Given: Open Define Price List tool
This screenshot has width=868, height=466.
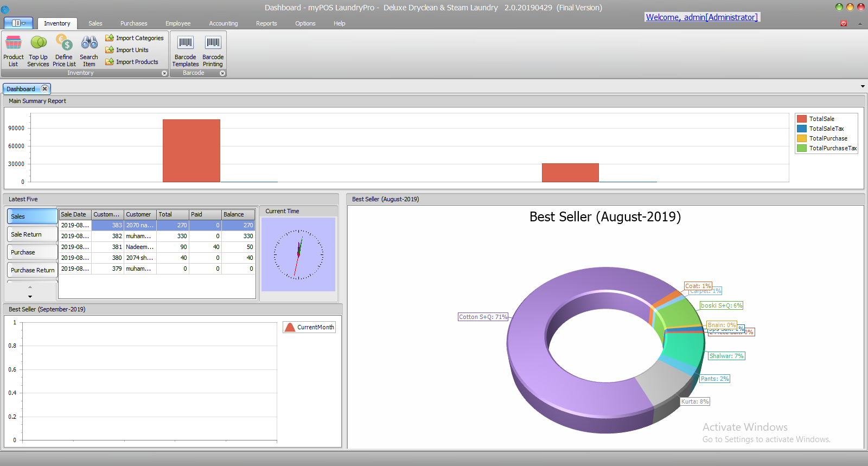Looking at the screenshot, I should (64, 43).
